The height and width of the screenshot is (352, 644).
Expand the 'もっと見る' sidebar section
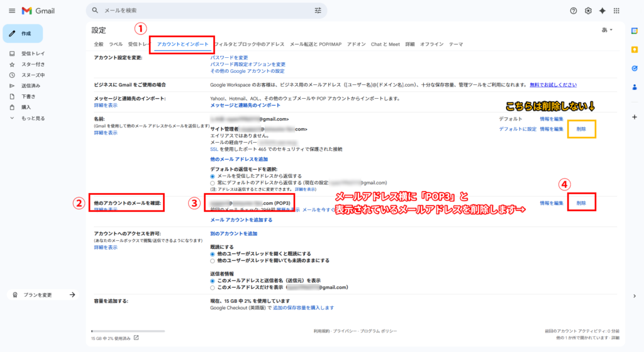tap(32, 118)
